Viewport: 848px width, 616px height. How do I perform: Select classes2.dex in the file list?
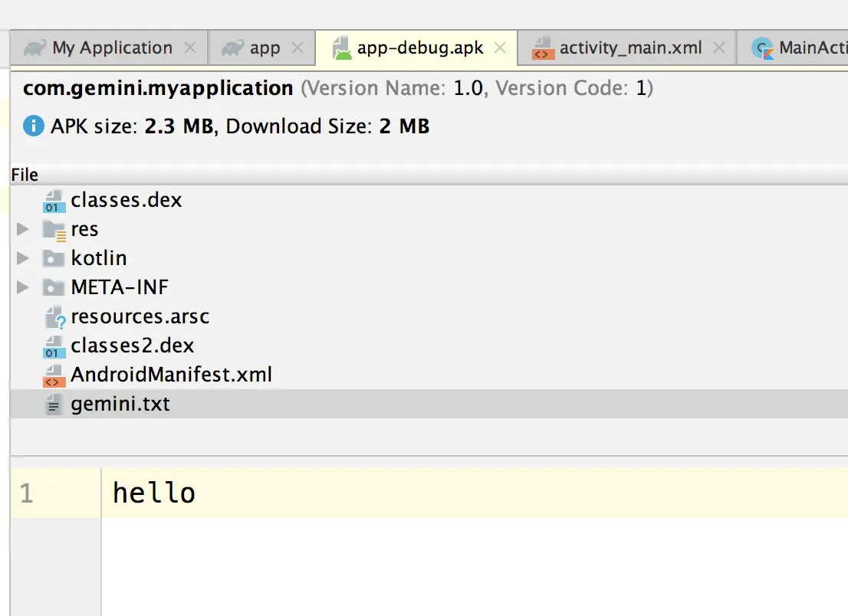133,346
